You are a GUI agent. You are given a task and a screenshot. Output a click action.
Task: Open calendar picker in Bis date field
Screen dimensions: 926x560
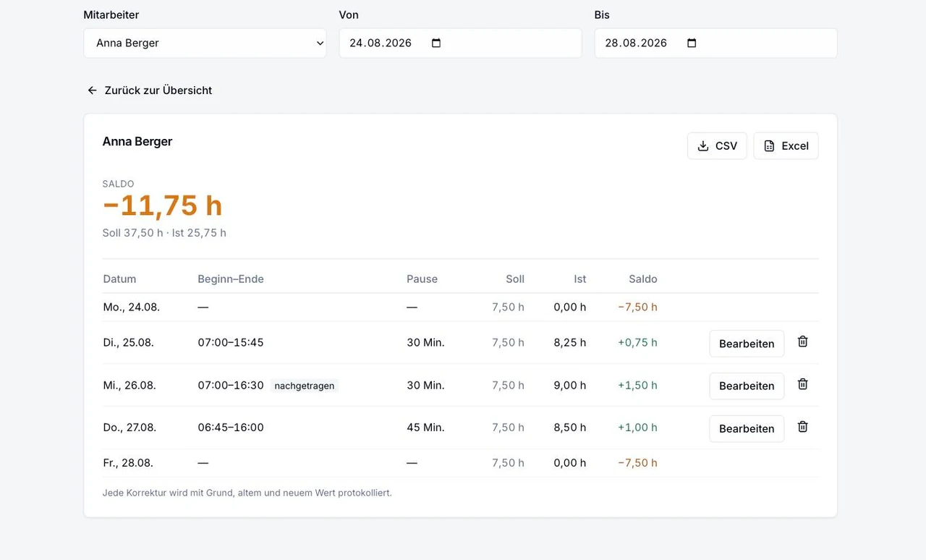692,43
